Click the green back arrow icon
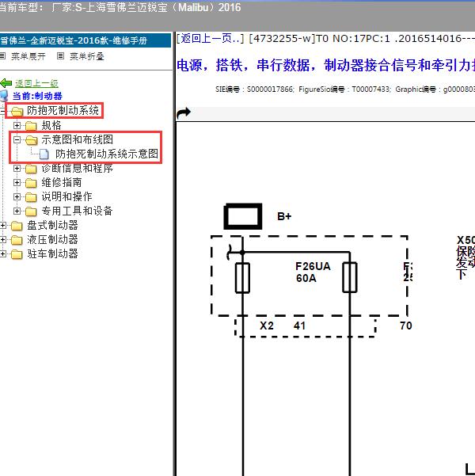Viewport: 475px width, 476px height. (6, 83)
